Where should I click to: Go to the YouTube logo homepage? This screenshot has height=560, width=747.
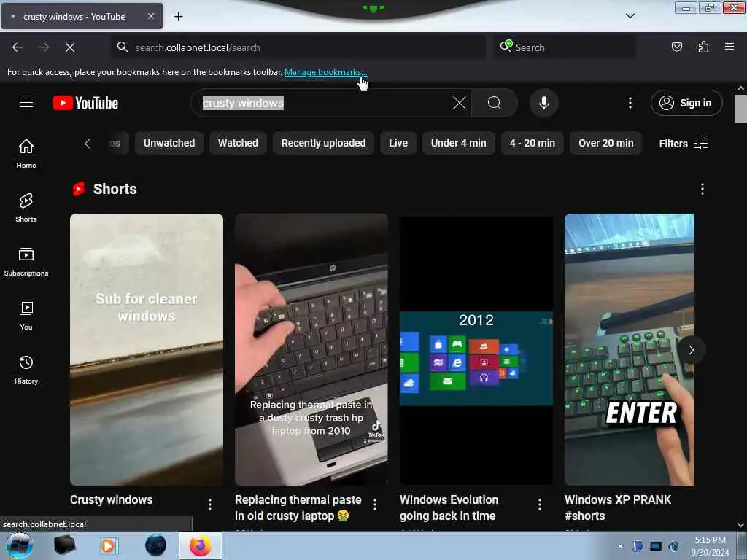click(x=85, y=103)
